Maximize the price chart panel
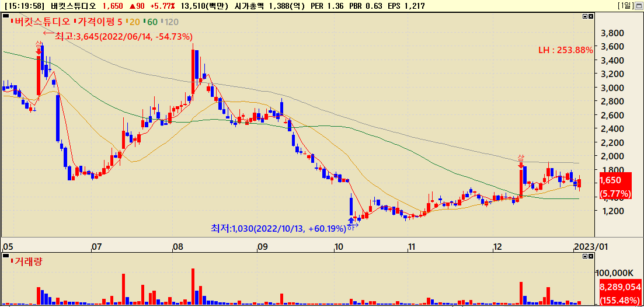The image size is (644, 307). 586,16
